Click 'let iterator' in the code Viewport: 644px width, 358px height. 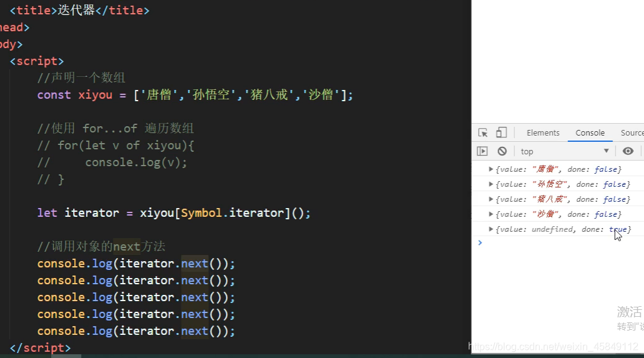tap(78, 213)
